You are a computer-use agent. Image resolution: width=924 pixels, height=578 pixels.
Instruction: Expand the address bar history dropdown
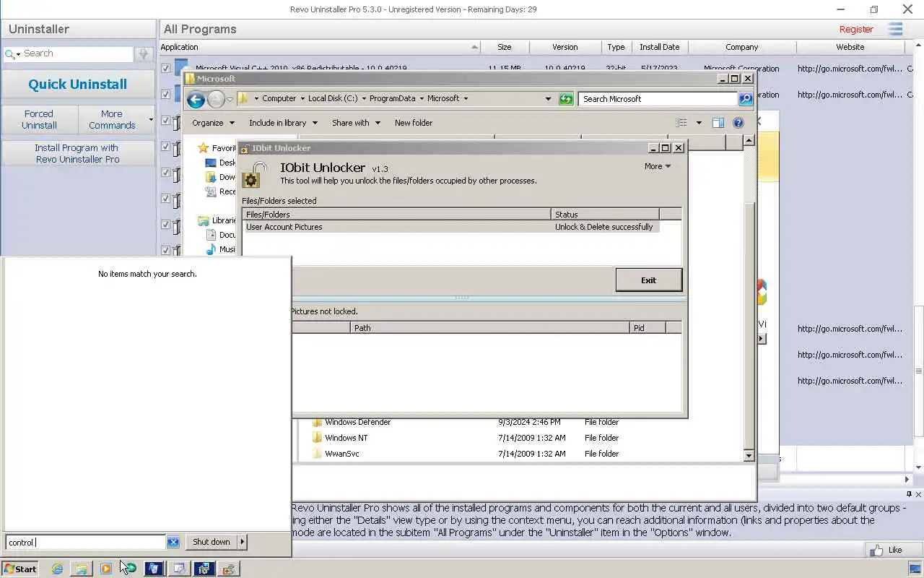548,99
